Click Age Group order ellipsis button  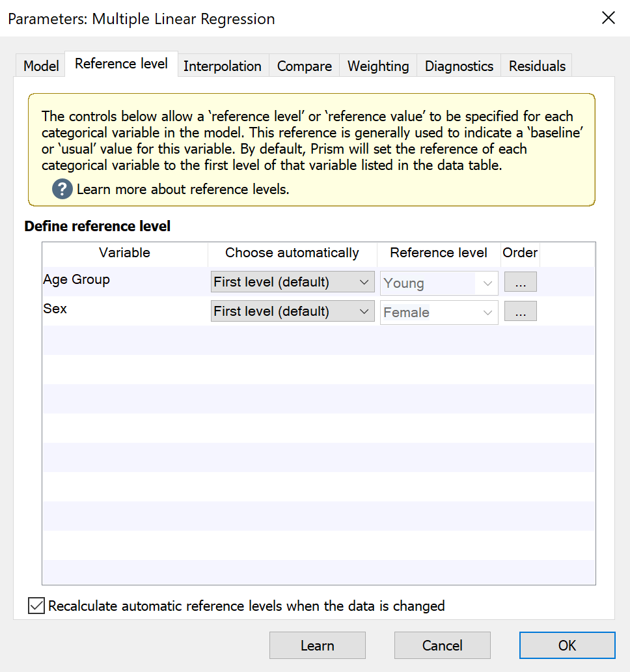520,283
